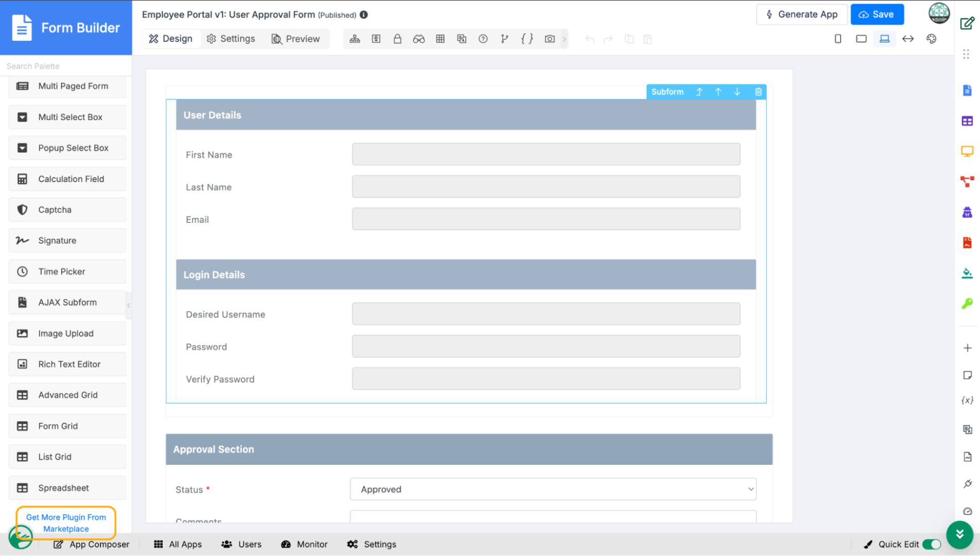Image resolution: width=980 pixels, height=556 pixels.
Task: Toggle the Quick Edit switch
Action: [932, 544]
